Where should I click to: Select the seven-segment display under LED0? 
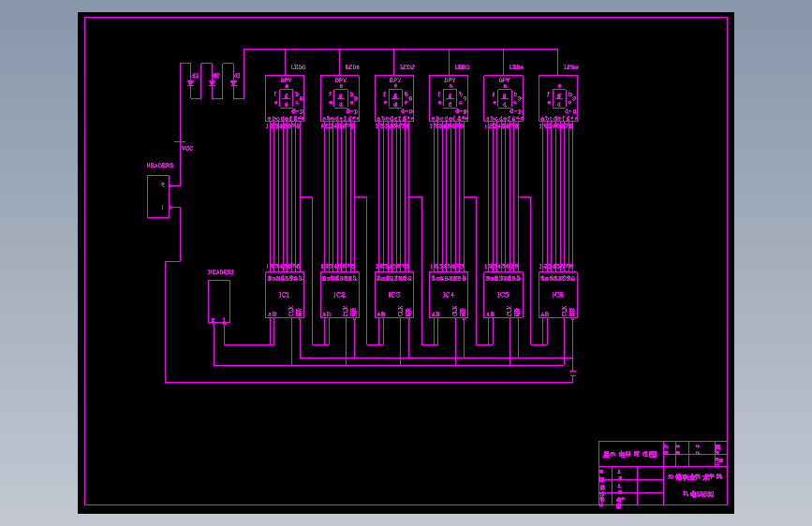[x=285, y=98]
